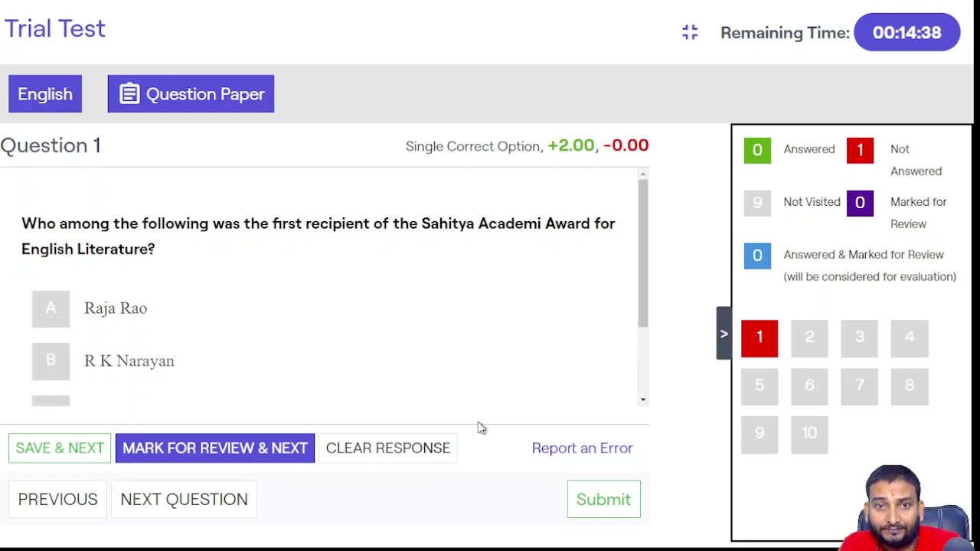Jump to question 3 in palette
The width and height of the screenshot is (980, 551).
click(x=859, y=338)
